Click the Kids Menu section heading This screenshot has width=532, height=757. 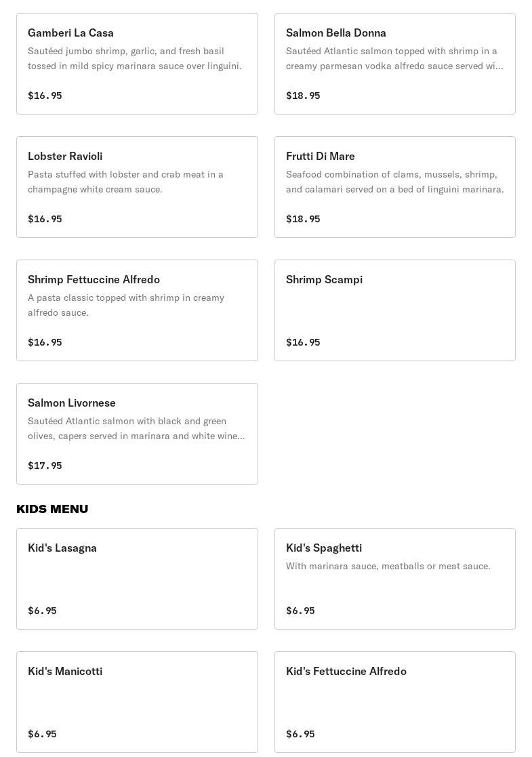[x=52, y=509]
